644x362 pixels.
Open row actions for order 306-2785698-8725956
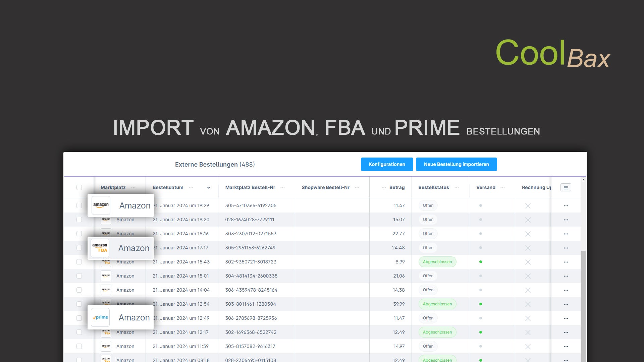[566, 318]
